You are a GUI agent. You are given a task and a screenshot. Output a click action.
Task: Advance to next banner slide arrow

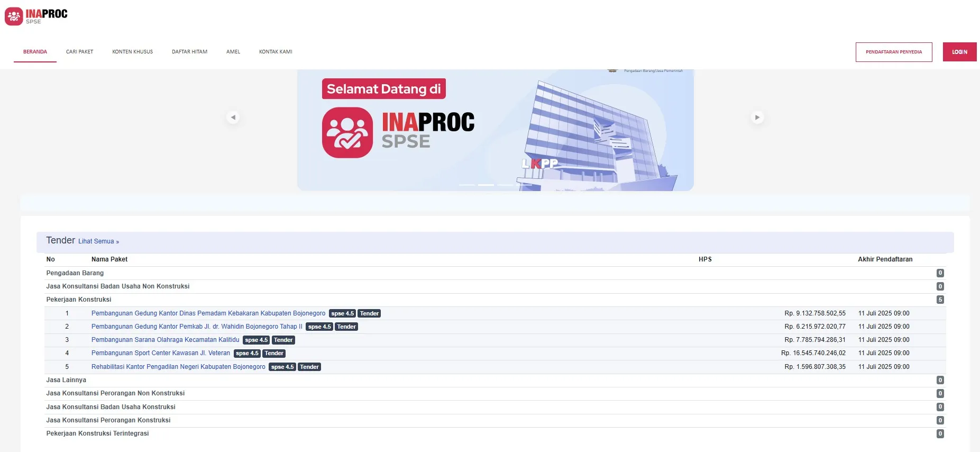[757, 117]
